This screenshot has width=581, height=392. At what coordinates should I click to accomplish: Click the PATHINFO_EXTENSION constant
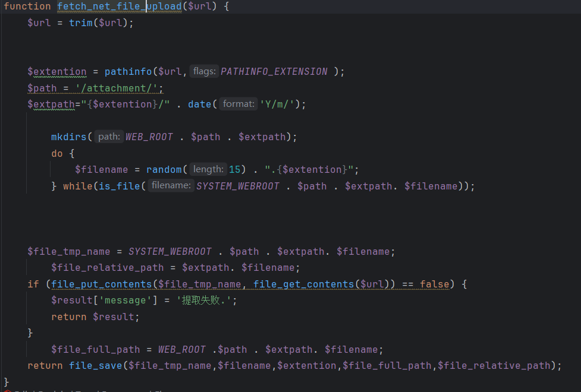(274, 72)
